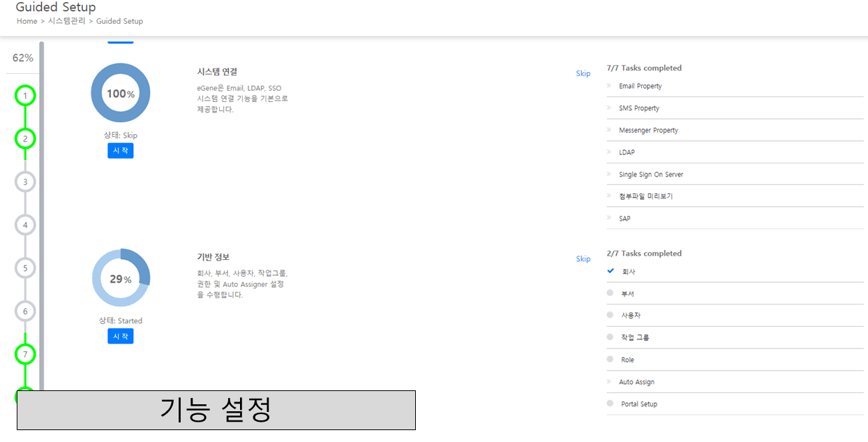
Task: Open step 6 in progress sidebar
Action: coord(25,311)
